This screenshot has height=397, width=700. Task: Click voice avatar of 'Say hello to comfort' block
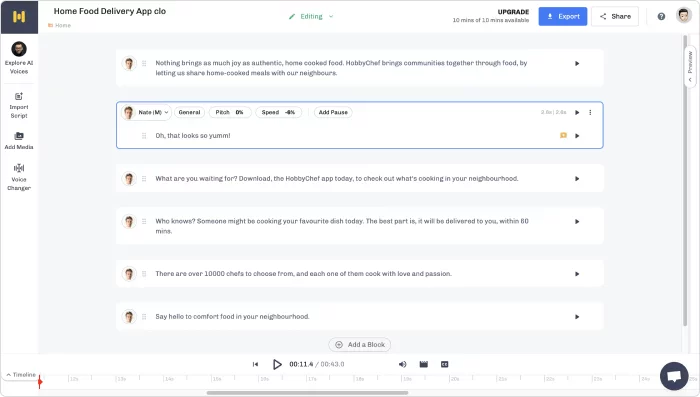129,317
